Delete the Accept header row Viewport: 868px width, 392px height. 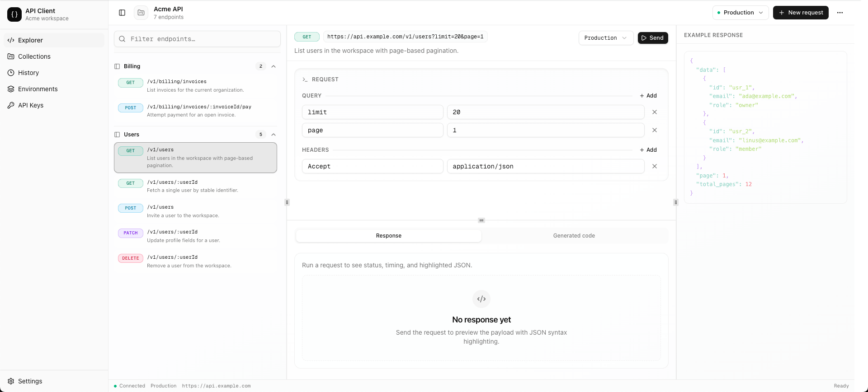[x=655, y=166]
